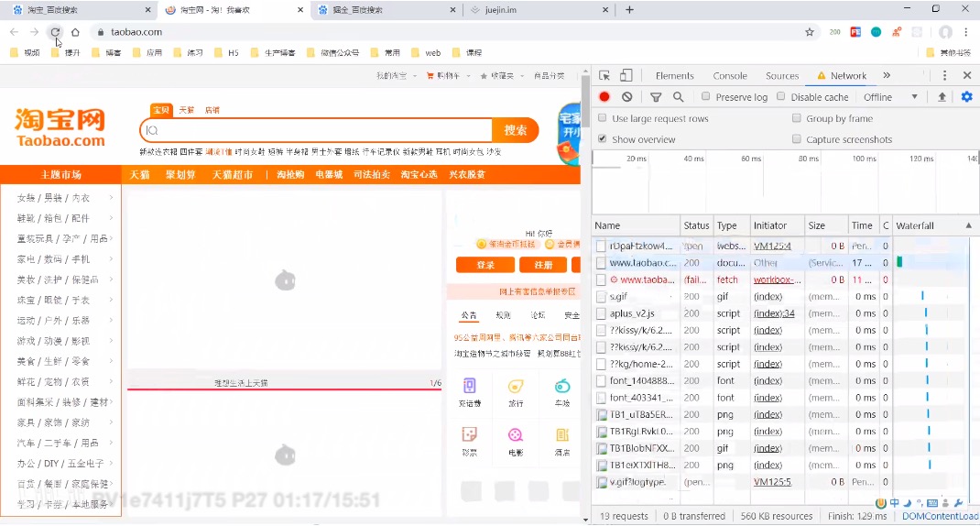Import HAR file upload arrow
Viewport: 980px width, 526px height.
click(942, 97)
